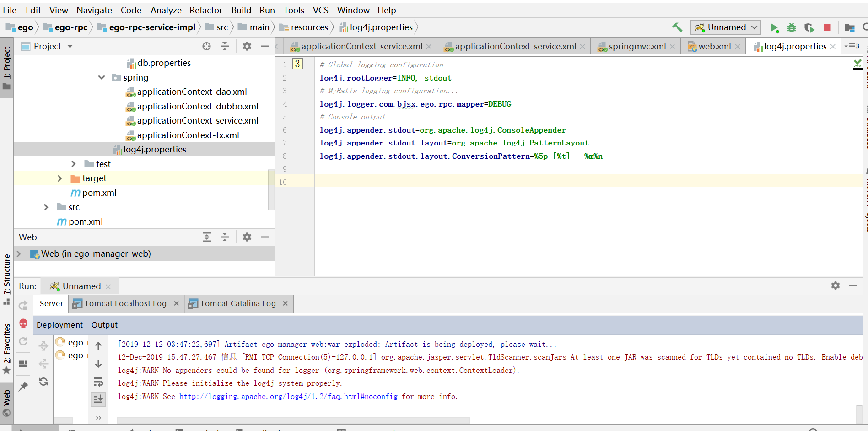The height and width of the screenshot is (431, 868).
Task: Toggle the 2: Favorites side tool button
Action: [7, 349]
